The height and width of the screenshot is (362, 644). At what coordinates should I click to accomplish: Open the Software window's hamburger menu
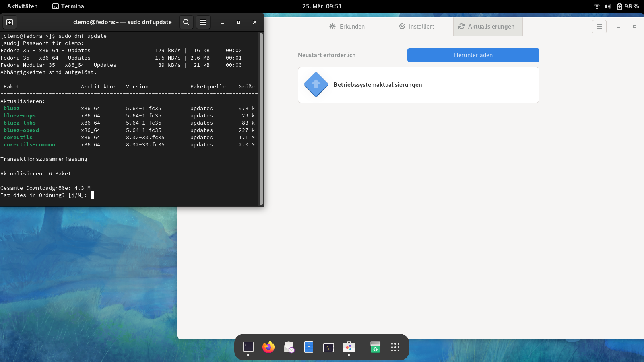point(599,27)
